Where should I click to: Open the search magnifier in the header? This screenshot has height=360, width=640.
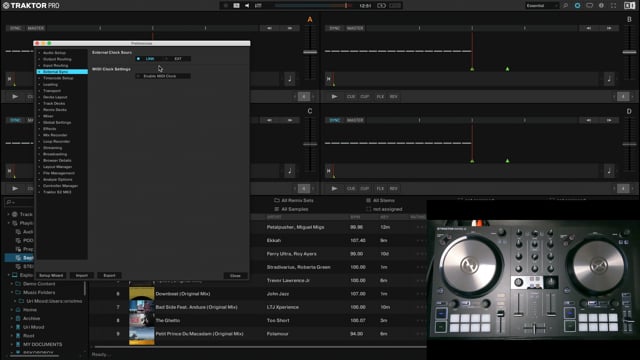click(x=566, y=6)
